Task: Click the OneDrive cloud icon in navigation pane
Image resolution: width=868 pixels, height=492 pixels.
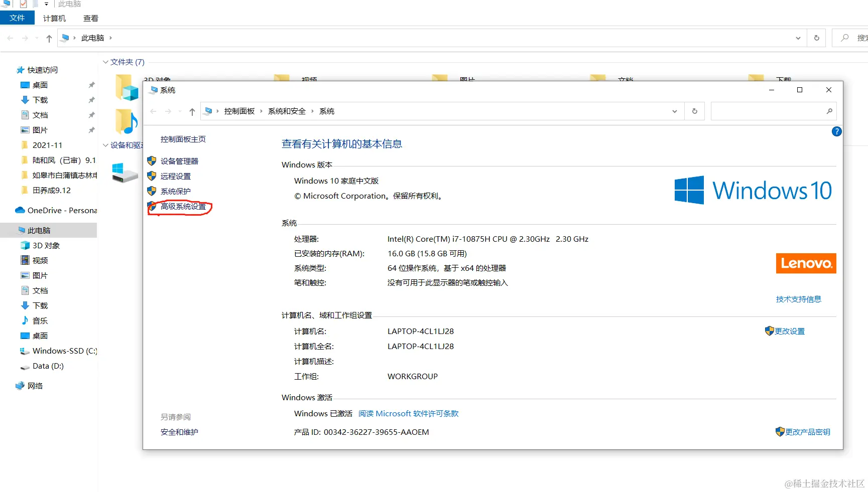Action: [20, 210]
